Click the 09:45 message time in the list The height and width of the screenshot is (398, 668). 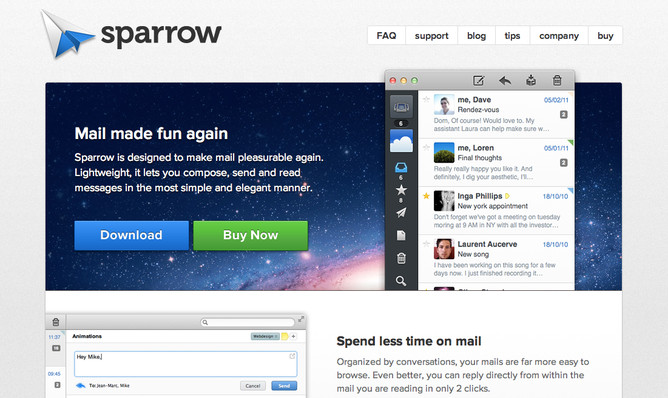pos(54,374)
